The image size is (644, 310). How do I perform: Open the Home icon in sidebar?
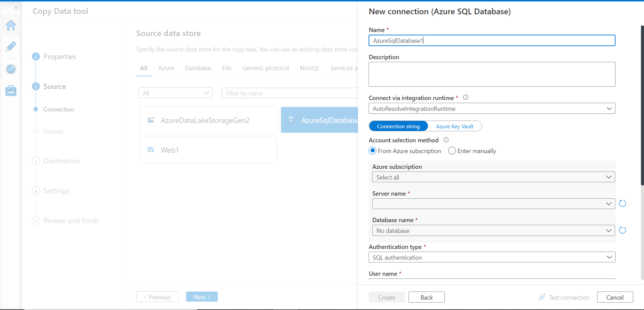(x=11, y=25)
